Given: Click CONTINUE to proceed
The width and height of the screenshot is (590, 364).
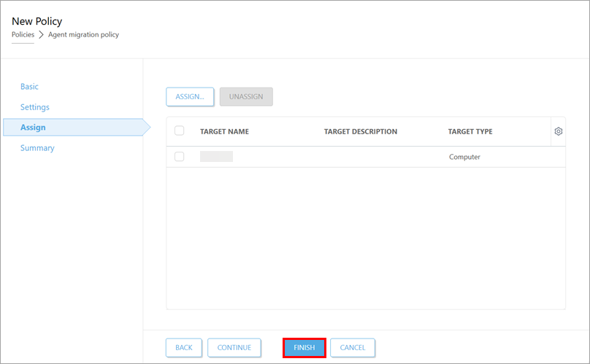Looking at the screenshot, I should click(x=234, y=348).
